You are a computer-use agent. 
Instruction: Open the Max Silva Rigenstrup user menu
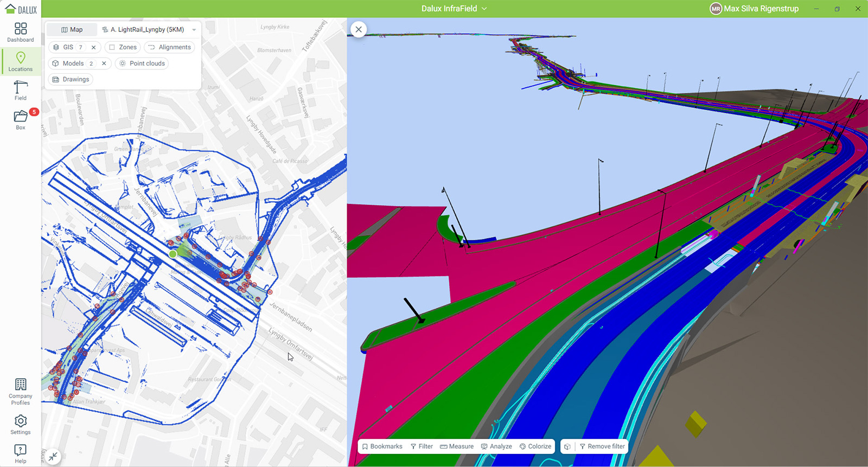(x=754, y=9)
